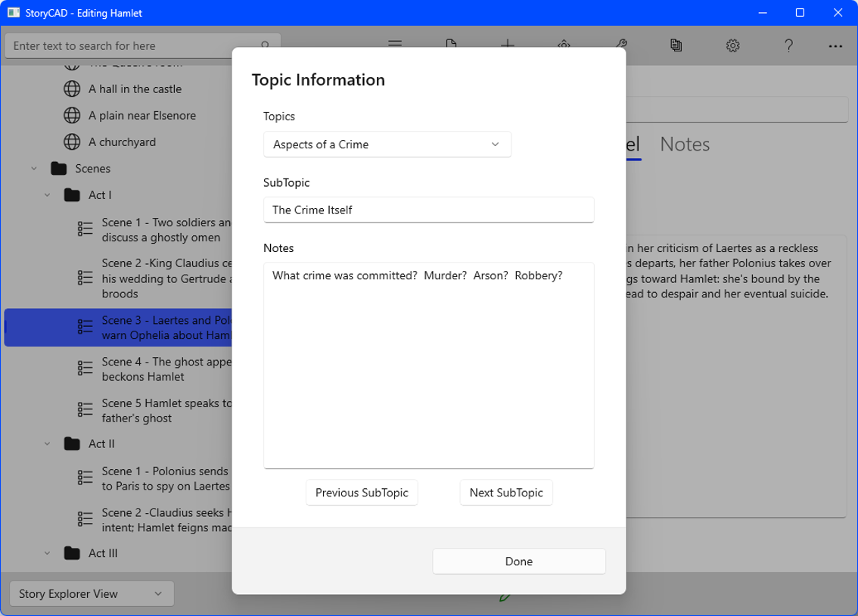Select Scene 1 - Polonius sends to Paris
This screenshot has height=616, width=858.
click(166, 479)
